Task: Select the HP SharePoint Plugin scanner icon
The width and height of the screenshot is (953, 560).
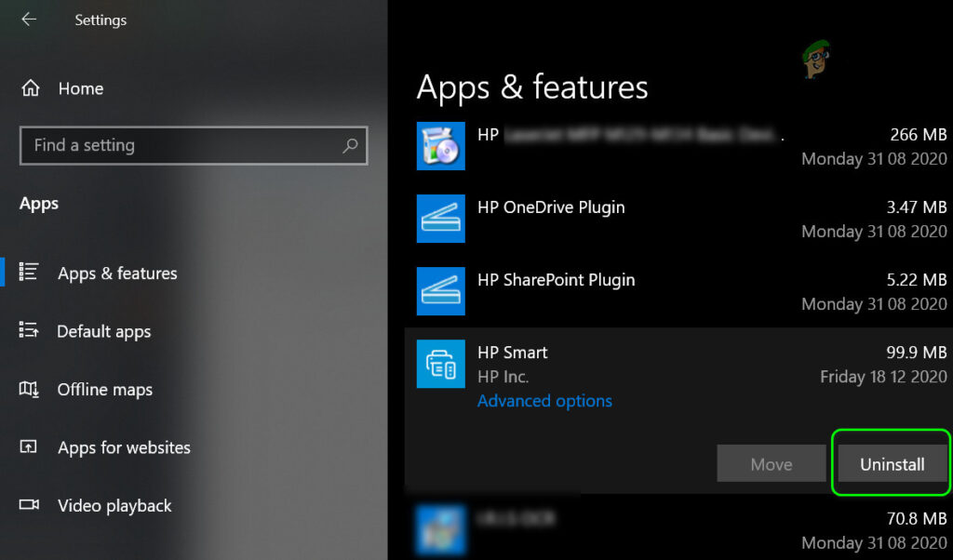Action: point(440,291)
